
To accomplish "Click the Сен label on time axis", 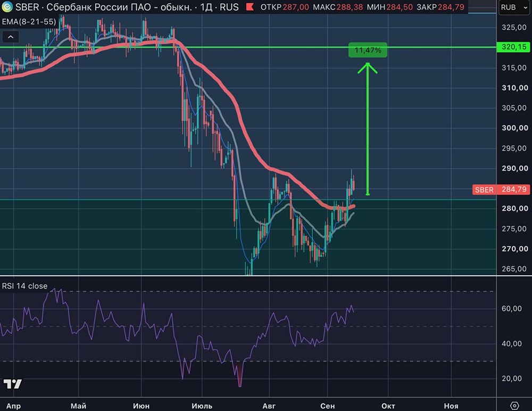I will 327,406.
